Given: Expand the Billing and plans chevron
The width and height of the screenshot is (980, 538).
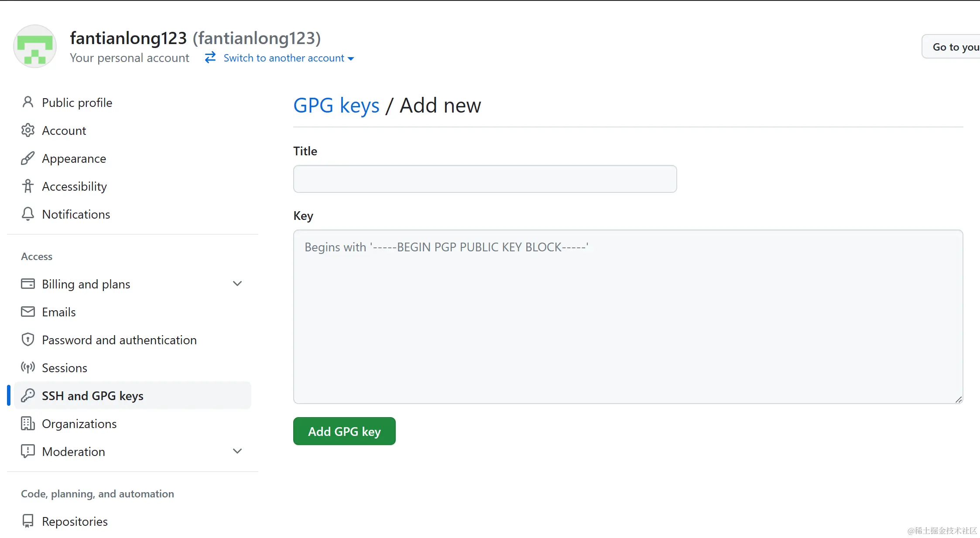Looking at the screenshot, I should click(x=237, y=284).
